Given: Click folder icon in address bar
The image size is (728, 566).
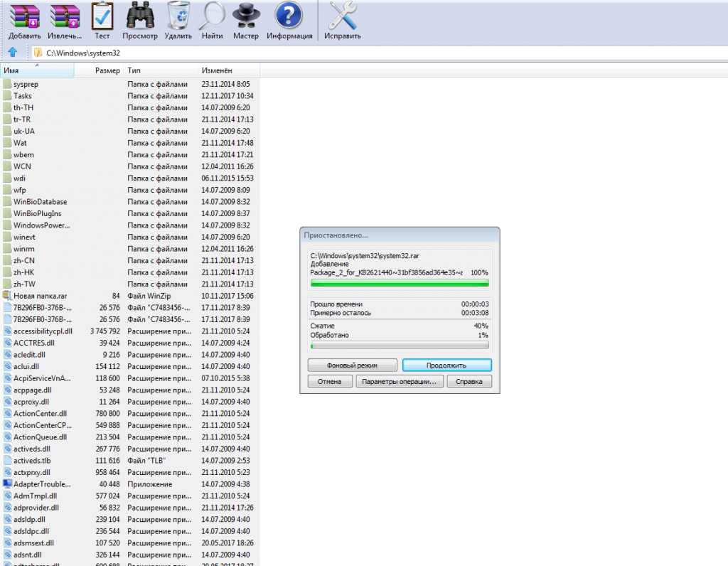Looking at the screenshot, I should point(38,53).
